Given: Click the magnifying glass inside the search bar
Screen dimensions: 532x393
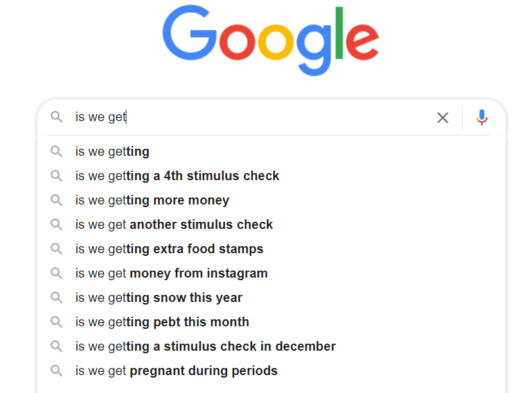Looking at the screenshot, I should coord(56,117).
